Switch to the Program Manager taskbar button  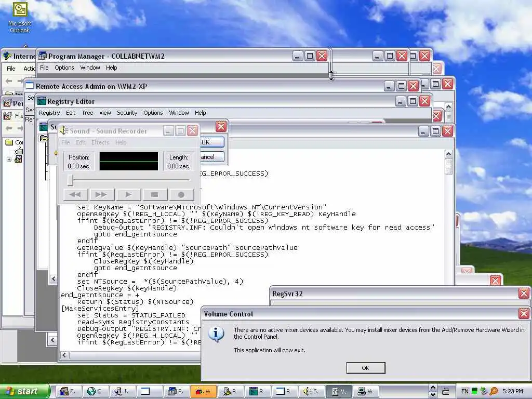point(176,391)
